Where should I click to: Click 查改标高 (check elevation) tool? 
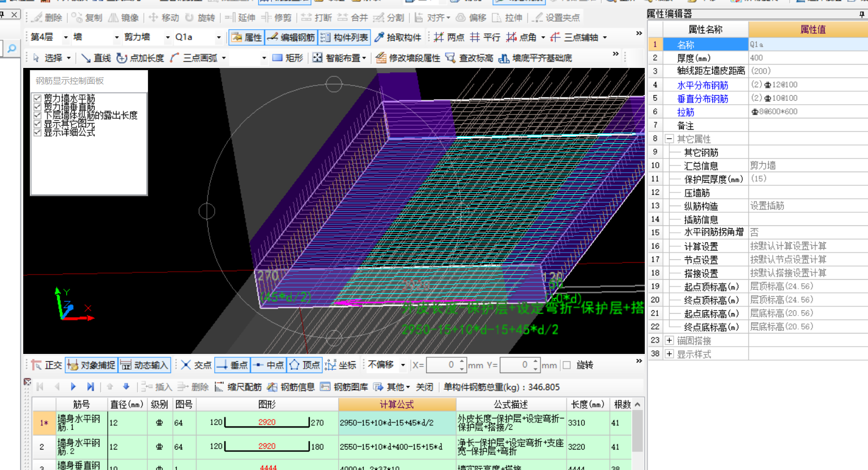(469, 58)
